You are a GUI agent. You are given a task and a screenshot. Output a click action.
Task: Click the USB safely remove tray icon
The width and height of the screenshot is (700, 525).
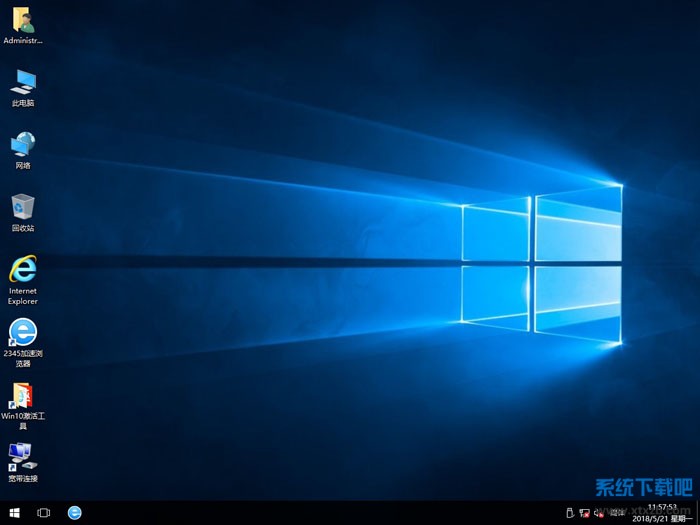(x=571, y=513)
